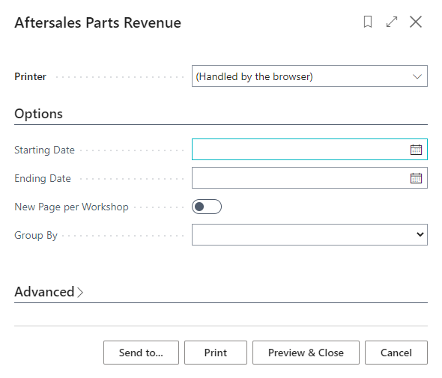Click the chevron next to Advanced
Viewport: 442px width, 378px height.
pos(80,293)
